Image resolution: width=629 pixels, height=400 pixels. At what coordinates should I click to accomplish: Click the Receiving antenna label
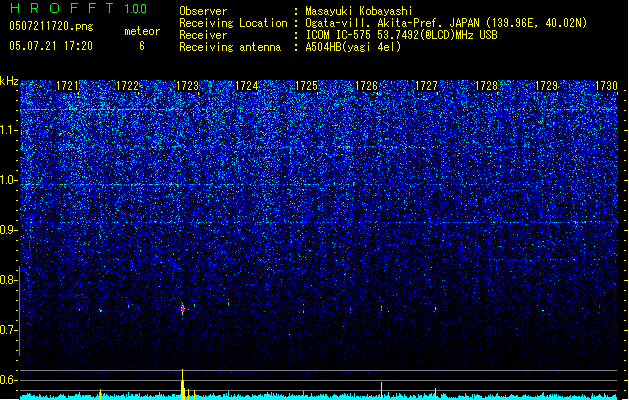tap(230, 47)
